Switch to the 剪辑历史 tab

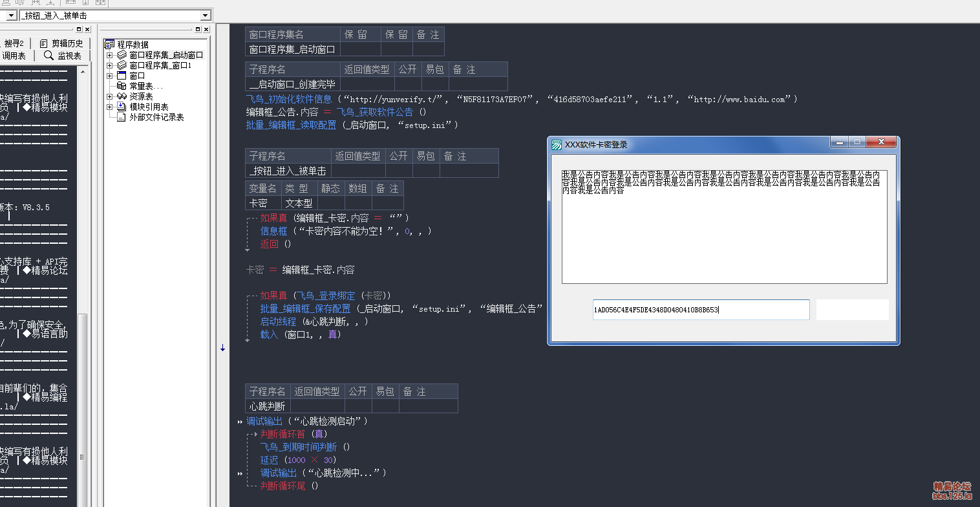click(61, 43)
